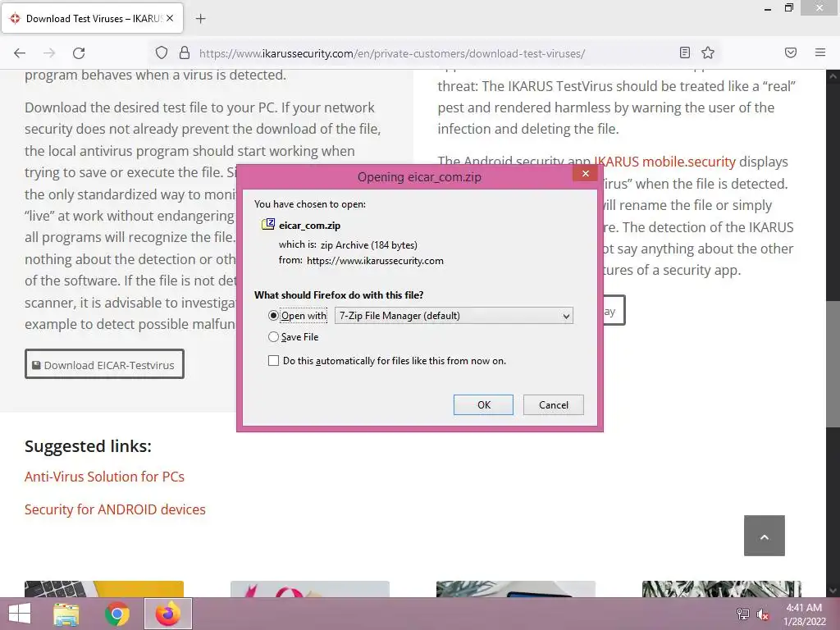The image size is (840, 630).
Task: Open Anti-Virus Solution for PCs link
Action: tap(104, 477)
